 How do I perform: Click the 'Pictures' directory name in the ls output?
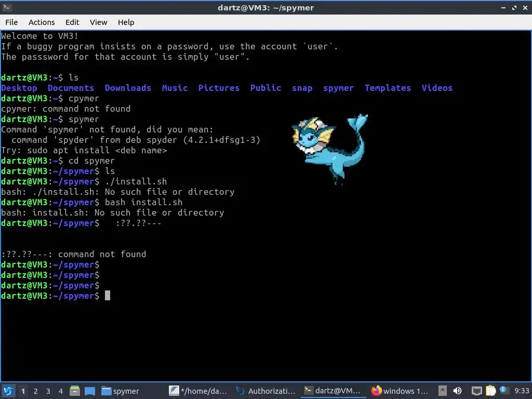pyautogui.click(x=219, y=88)
